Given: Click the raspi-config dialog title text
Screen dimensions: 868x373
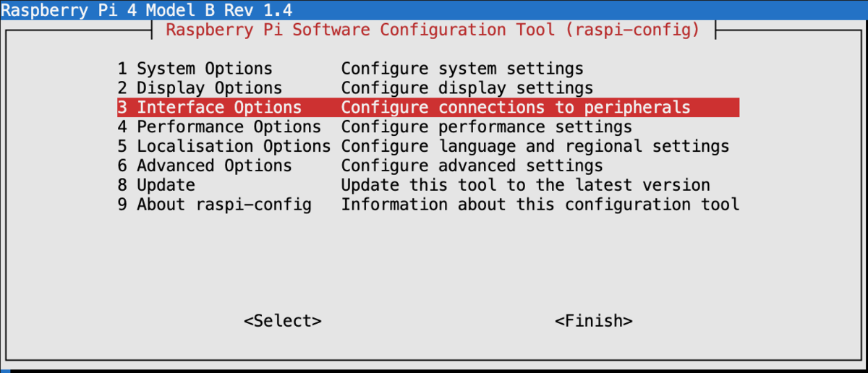Looking at the screenshot, I should (433, 30).
